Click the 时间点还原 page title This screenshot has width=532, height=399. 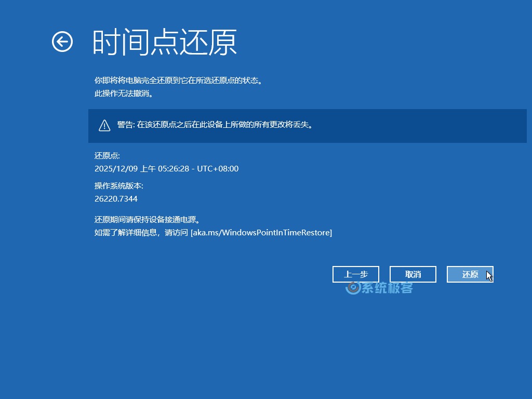coord(165,42)
